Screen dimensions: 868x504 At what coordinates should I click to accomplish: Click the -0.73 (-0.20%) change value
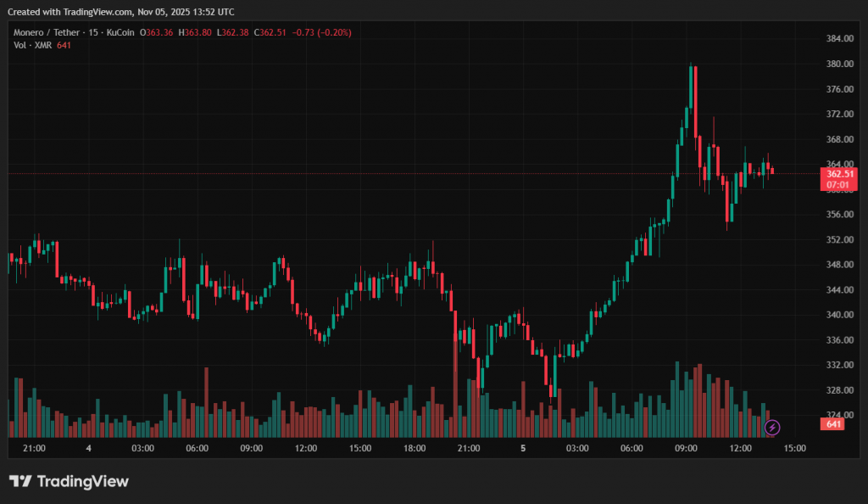[x=321, y=32]
